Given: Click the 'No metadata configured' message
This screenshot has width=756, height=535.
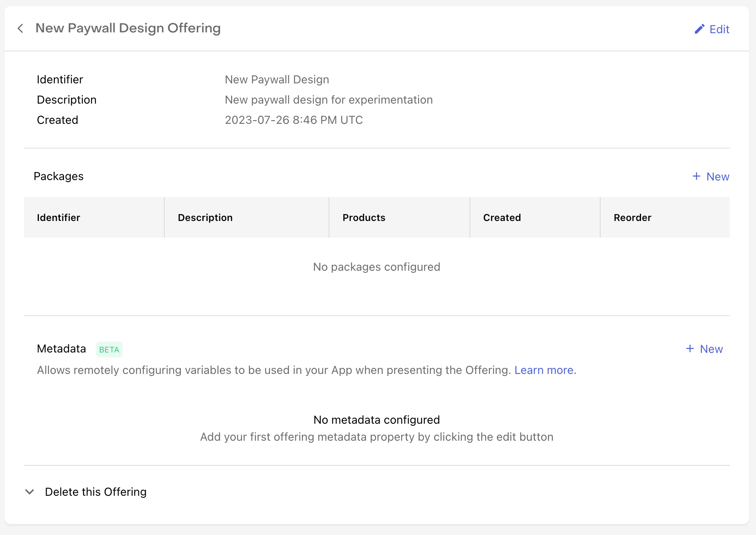Looking at the screenshot, I should coord(377,420).
